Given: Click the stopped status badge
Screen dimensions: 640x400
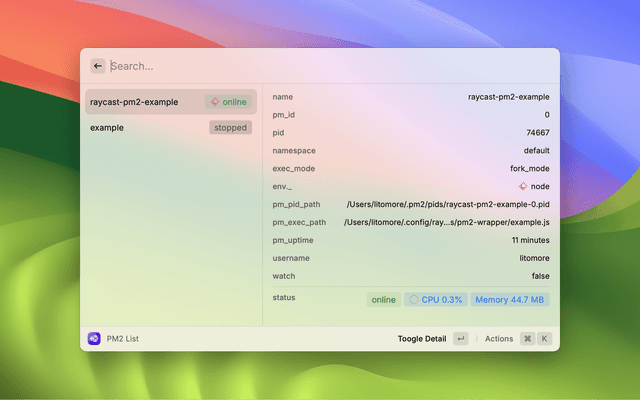Looking at the screenshot, I should 230,128.
